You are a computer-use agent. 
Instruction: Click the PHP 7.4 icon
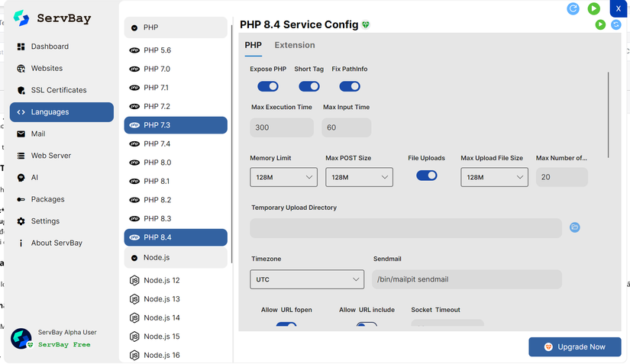point(134,143)
